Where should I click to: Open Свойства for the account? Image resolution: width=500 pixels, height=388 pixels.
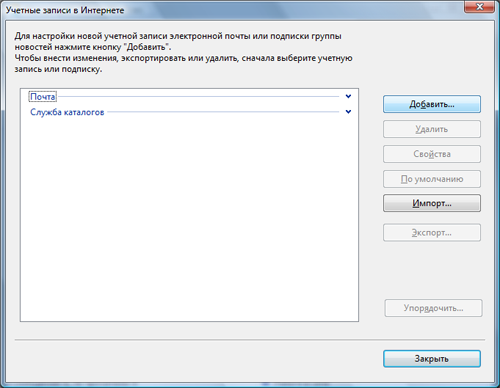pos(432,154)
